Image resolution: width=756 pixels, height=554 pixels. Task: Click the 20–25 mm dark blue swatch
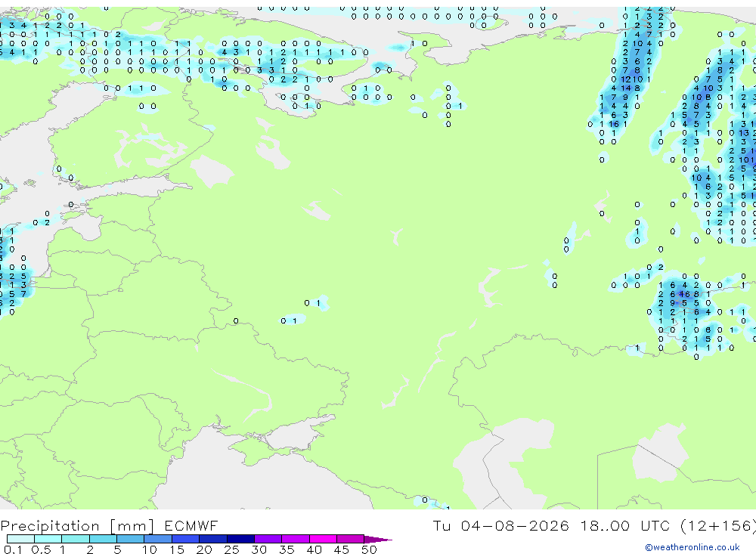(212, 539)
